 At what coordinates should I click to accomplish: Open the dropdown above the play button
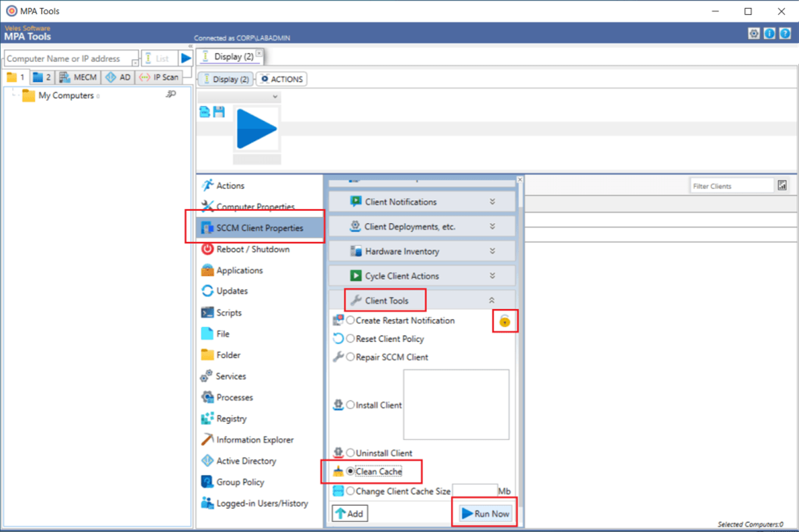point(239,97)
